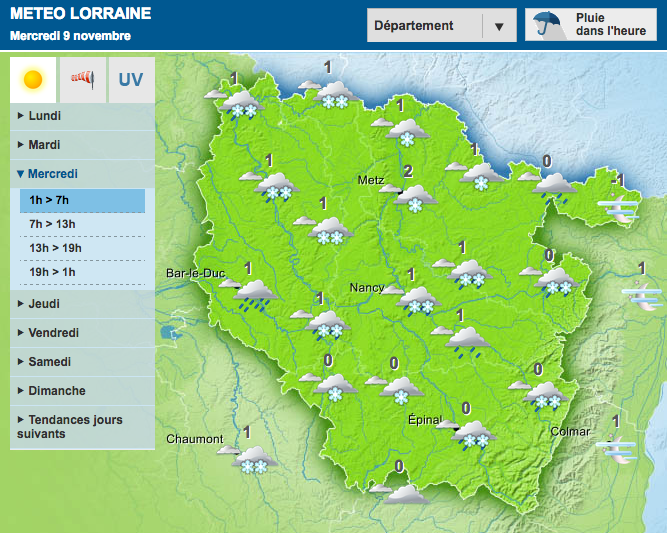Click the weather icon next to Metz
The image size is (670, 533).
[410, 196]
